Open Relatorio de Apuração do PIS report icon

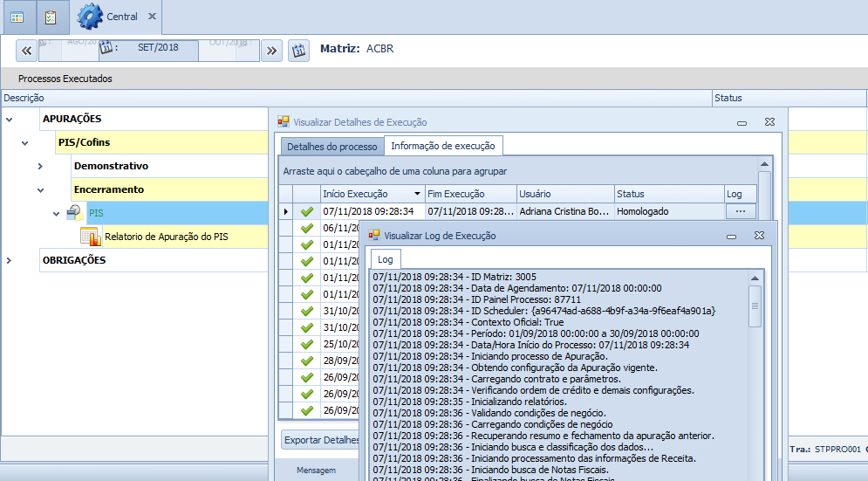click(91, 237)
